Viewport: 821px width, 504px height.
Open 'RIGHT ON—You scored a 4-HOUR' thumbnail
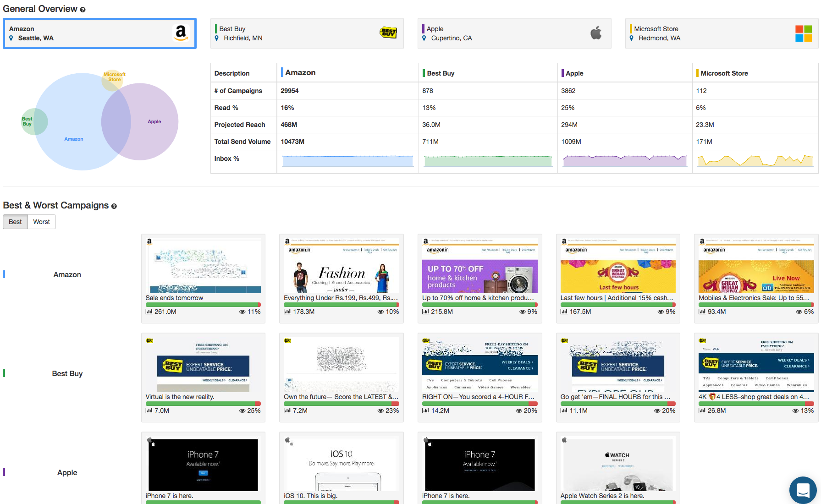click(480, 365)
